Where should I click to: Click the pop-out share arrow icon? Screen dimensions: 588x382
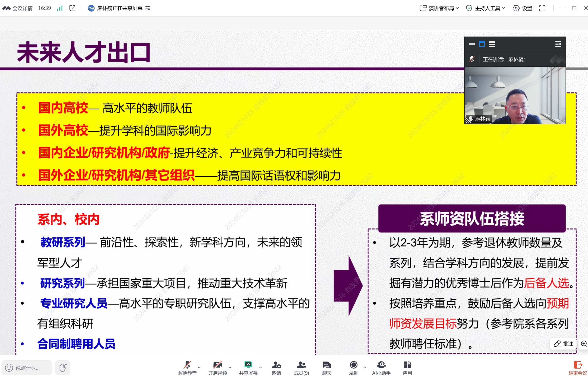click(x=72, y=8)
